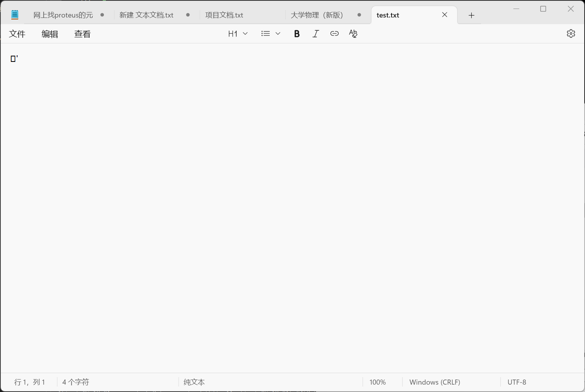
Task: Change line endings via Windows (CRLF)
Action: tap(434, 382)
